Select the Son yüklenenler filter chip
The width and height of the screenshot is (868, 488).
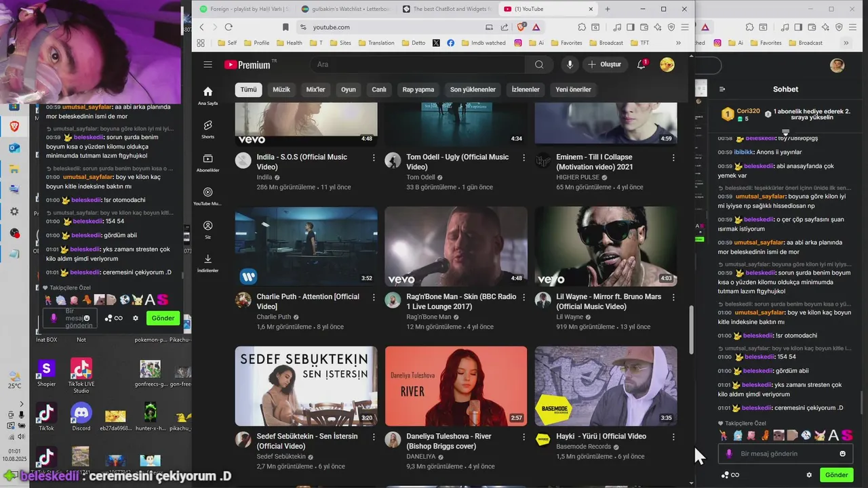tap(473, 89)
